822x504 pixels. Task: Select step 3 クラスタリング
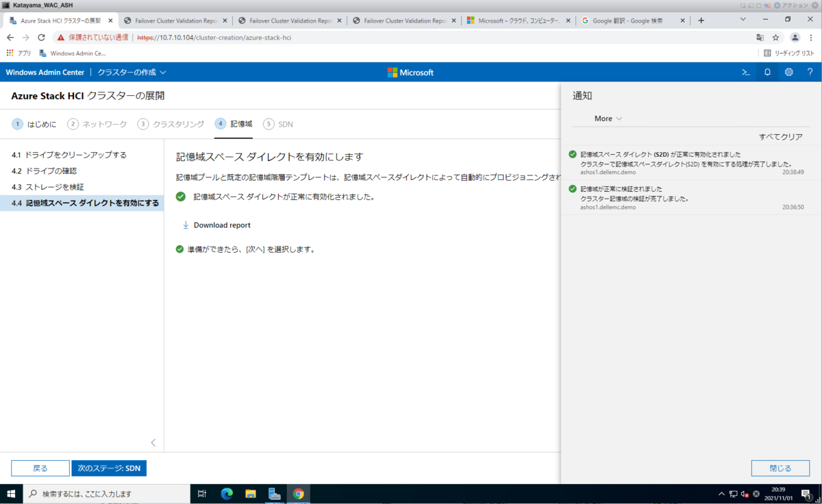tap(171, 124)
